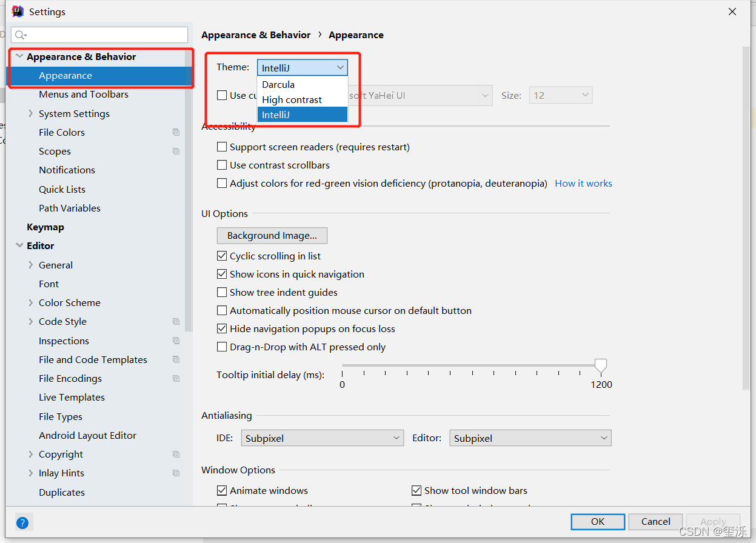
Task: Click the Cancel button
Action: click(x=656, y=521)
